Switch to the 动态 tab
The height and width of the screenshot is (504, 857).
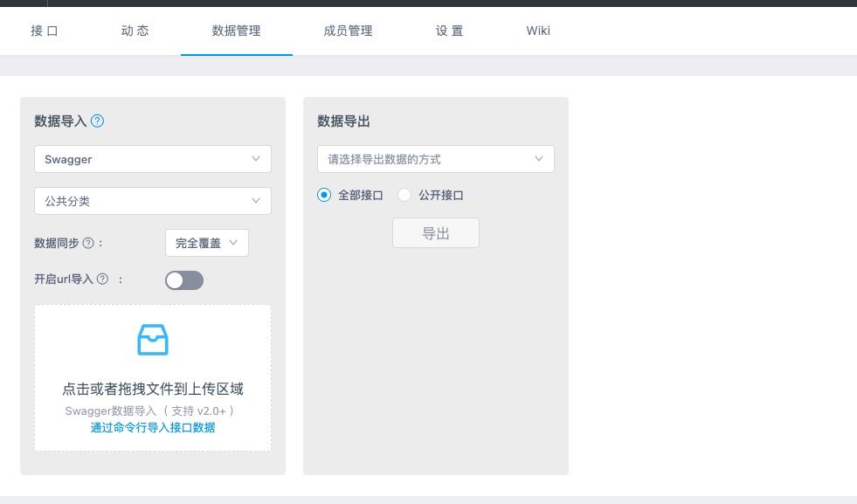click(135, 31)
